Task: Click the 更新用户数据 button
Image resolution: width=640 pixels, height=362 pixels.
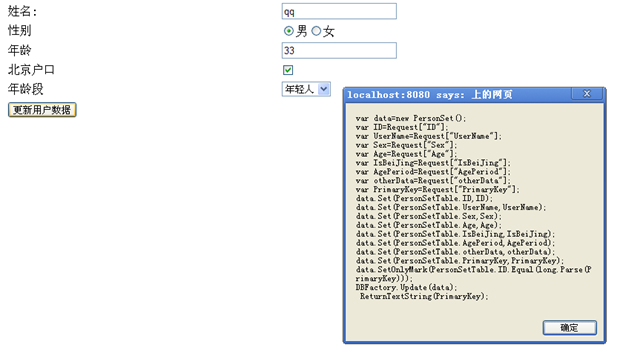Action: tap(42, 110)
